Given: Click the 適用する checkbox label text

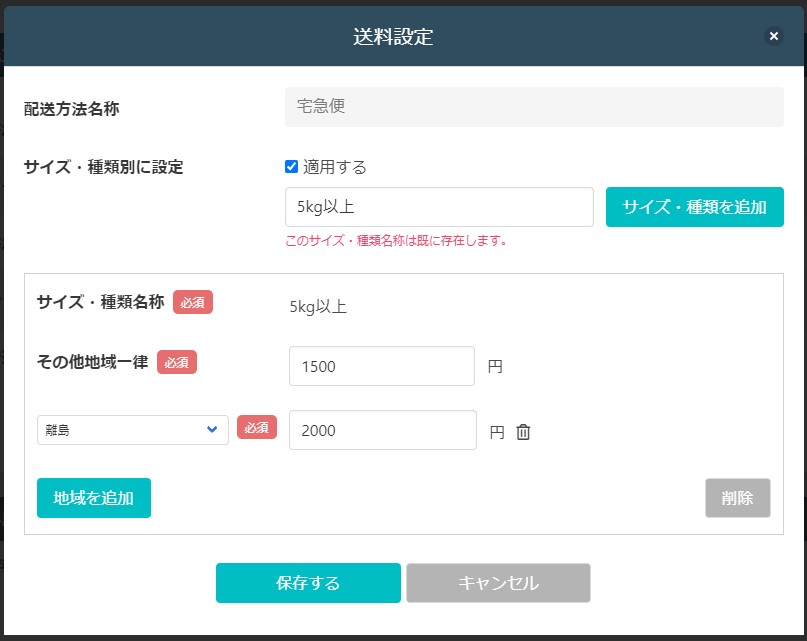Looking at the screenshot, I should [x=335, y=167].
